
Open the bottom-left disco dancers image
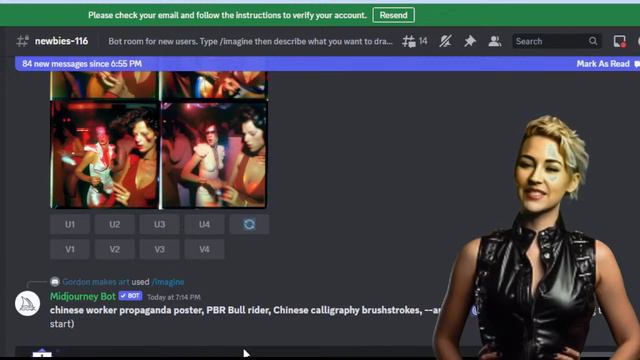104,155
